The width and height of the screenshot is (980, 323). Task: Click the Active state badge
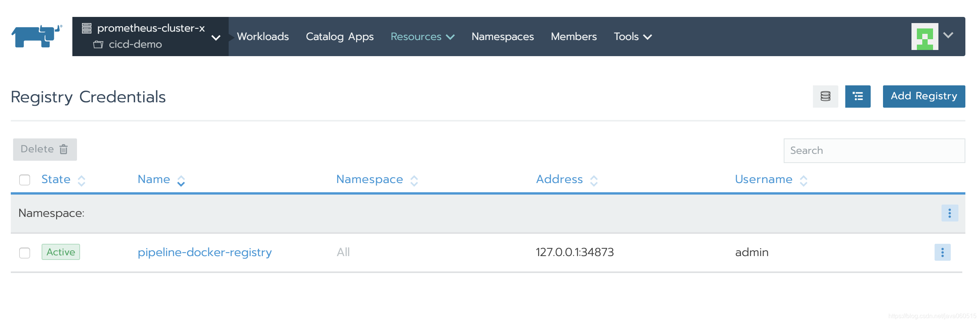coord(61,252)
